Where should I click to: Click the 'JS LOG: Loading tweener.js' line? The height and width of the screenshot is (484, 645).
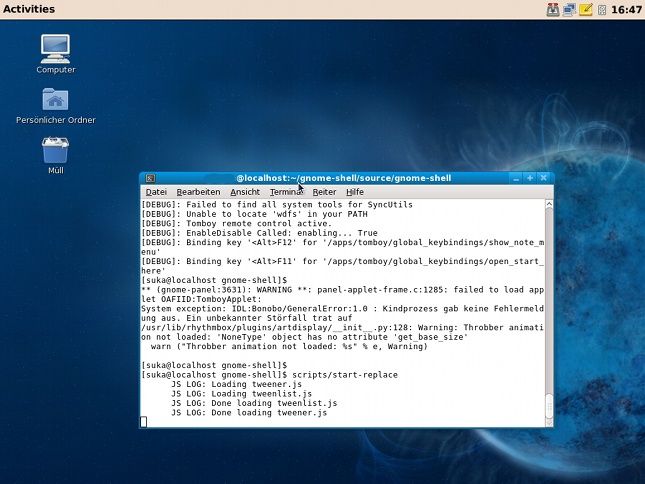click(x=237, y=384)
